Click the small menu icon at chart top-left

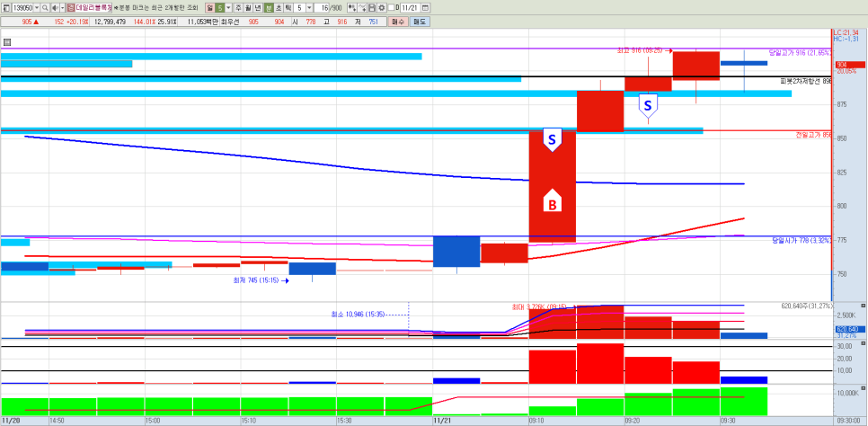[x=6, y=42]
